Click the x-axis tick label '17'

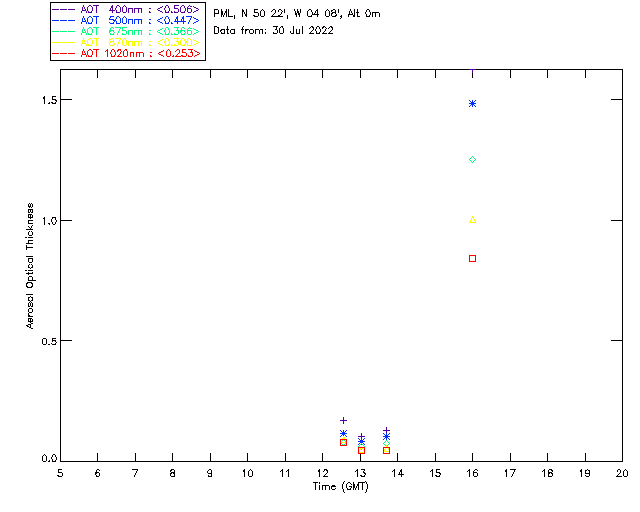(510, 473)
